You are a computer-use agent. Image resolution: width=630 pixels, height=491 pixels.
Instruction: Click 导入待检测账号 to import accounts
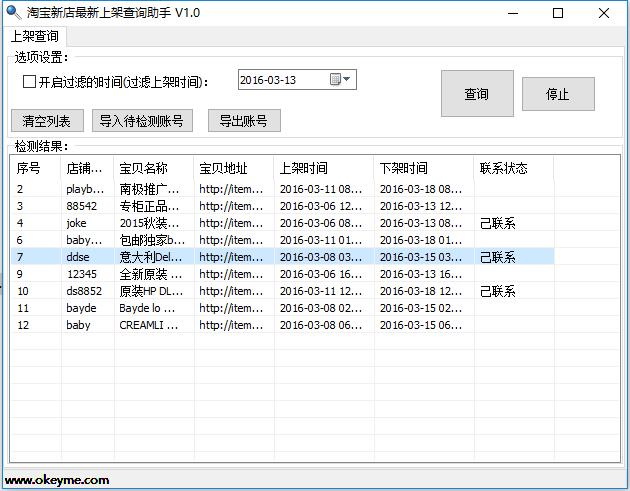click(142, 121)
